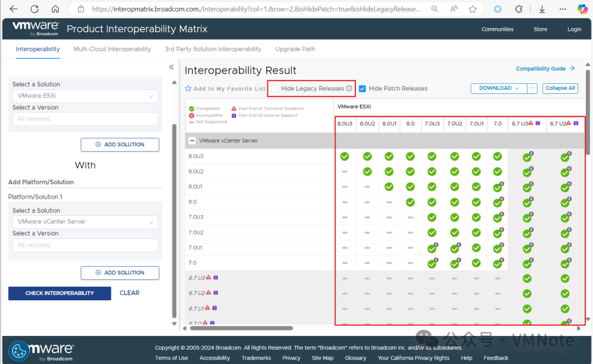Reload the page with the refresh icon
This screenshot has width=593, height=364.
[35, 9]
